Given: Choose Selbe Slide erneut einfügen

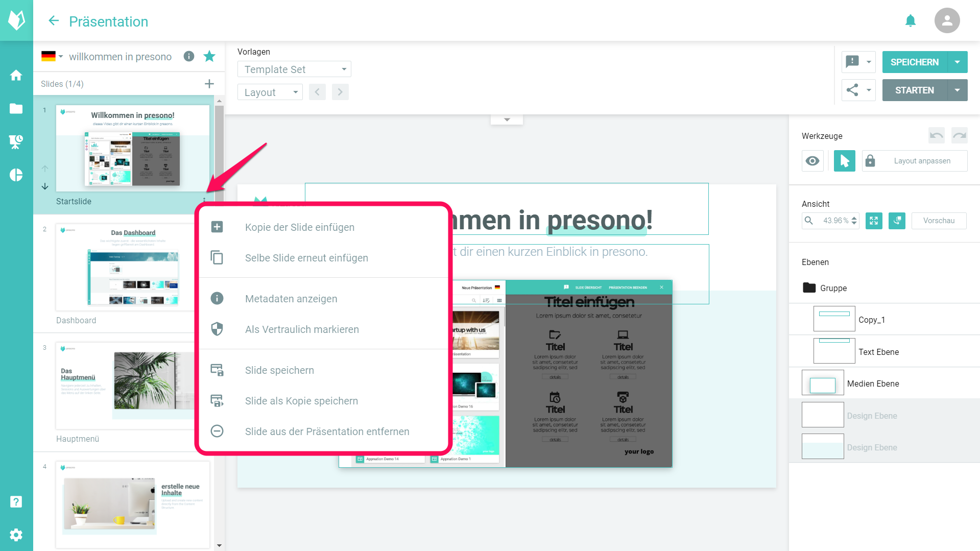Looking at the screenshot, I should tap(323, 258).
